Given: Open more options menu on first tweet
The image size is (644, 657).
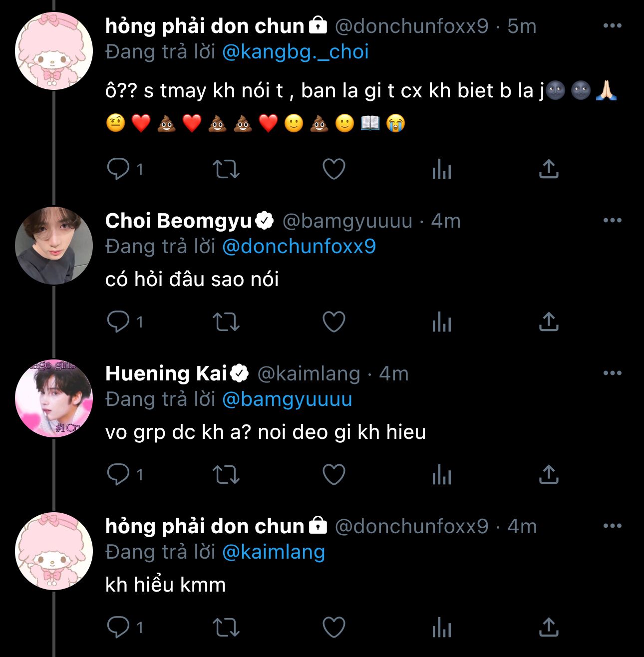Looking at the screenshot, I should [x=612, y=26].
